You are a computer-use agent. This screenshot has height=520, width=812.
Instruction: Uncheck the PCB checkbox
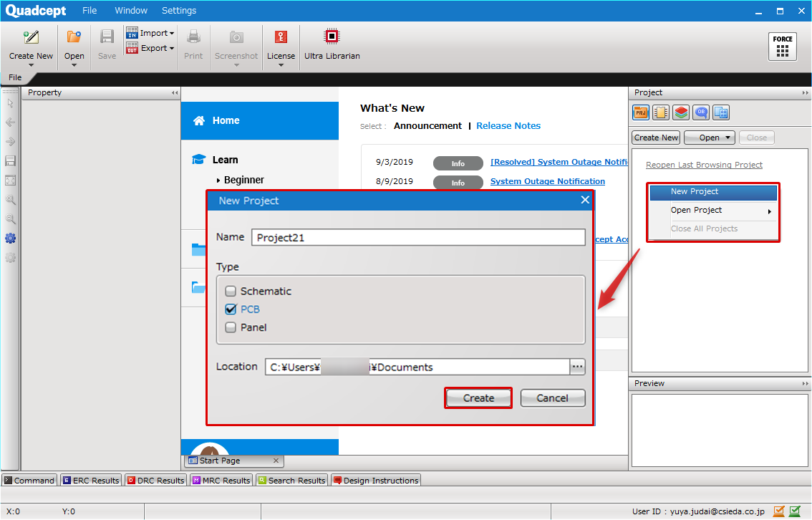point(231,309)
